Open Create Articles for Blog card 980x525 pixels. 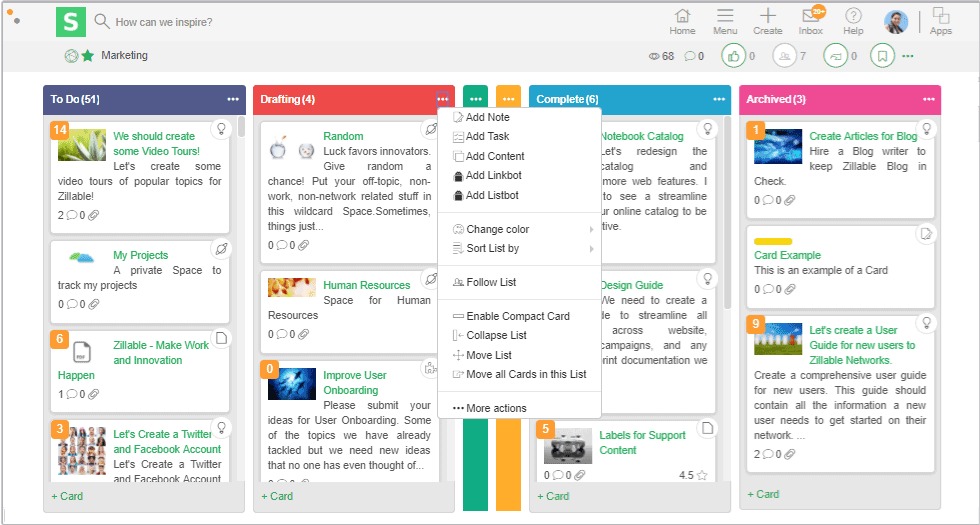coord(863,136)
